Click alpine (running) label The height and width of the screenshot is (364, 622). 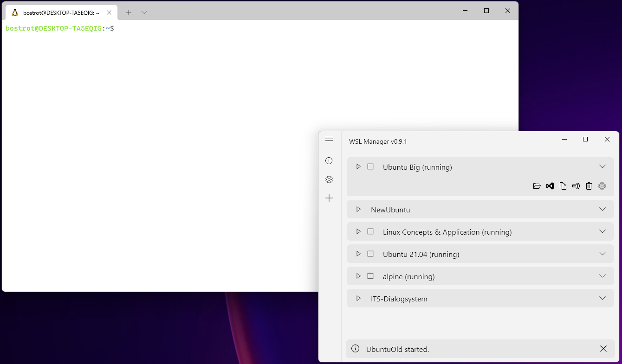click(x=409, y=276)
